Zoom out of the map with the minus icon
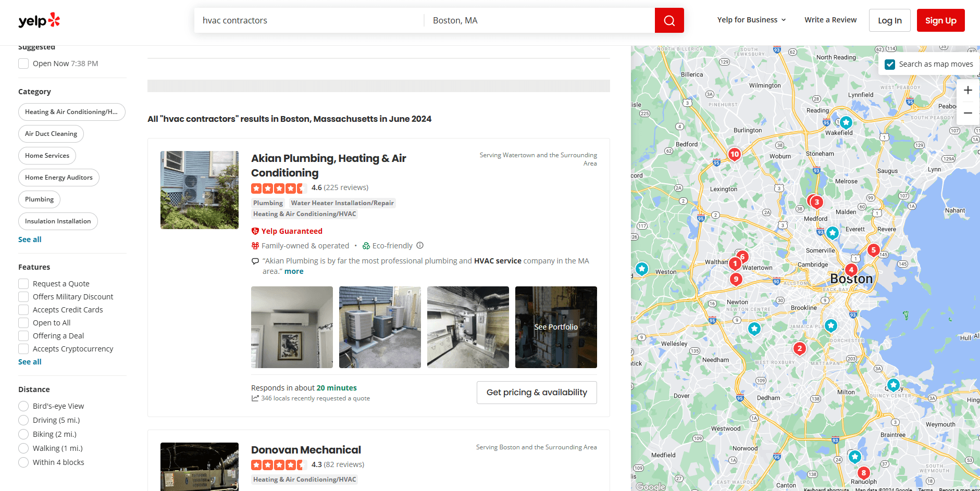Image resolution: width=980 pixels, height=491 pixels. pos(967,112)
